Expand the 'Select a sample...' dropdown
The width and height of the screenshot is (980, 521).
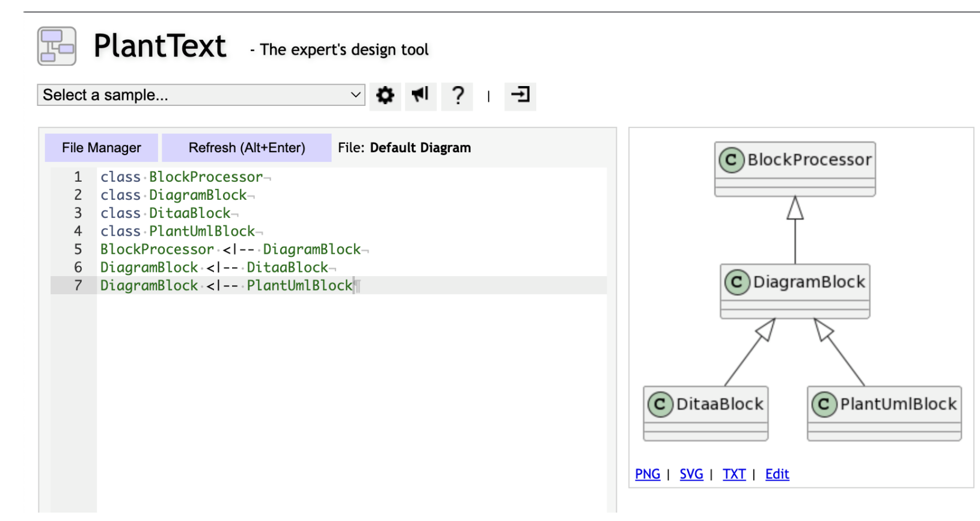201,95
